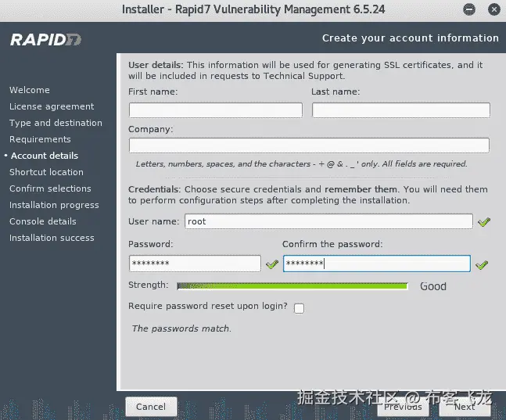The image size is (506, 420).
Task: Select Type and destination step
Action: point(56,123)
